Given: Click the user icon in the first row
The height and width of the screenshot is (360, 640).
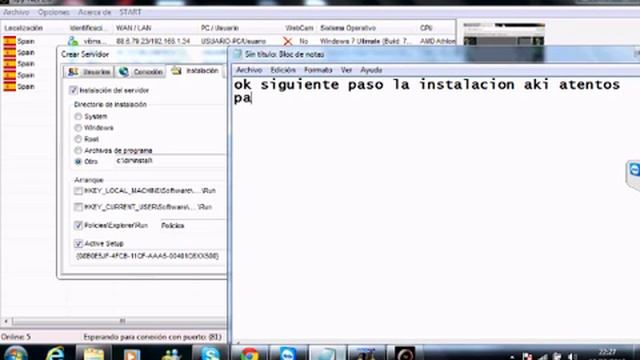Looking at the screenshot, I should (73, 41).
